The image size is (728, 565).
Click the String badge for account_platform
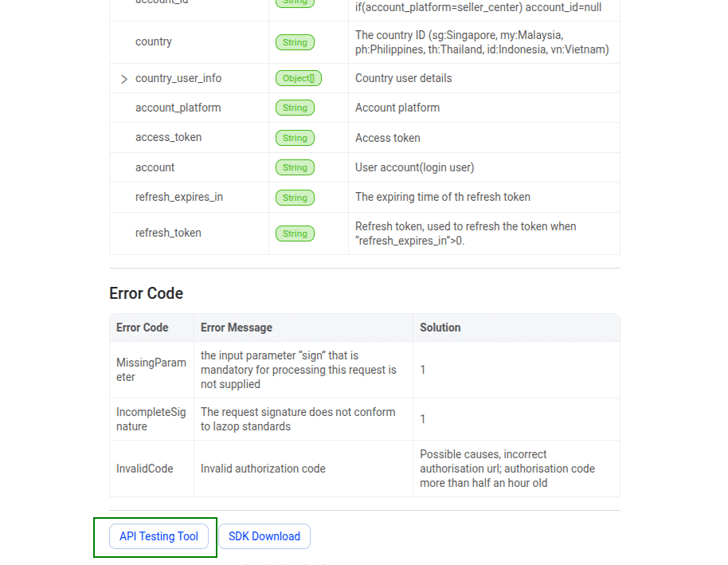[295, 108]
